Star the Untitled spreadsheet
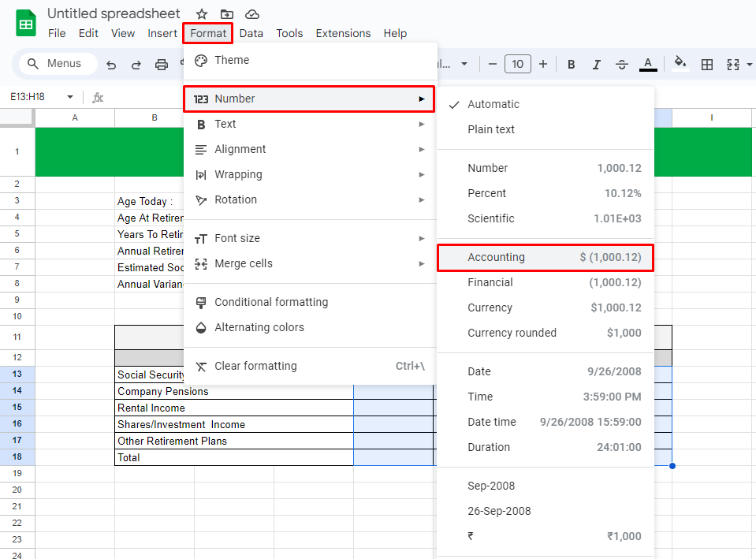 202,14
